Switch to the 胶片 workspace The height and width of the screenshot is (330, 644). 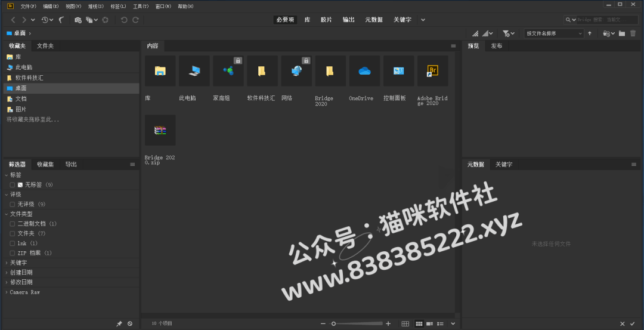coord(326,20)
